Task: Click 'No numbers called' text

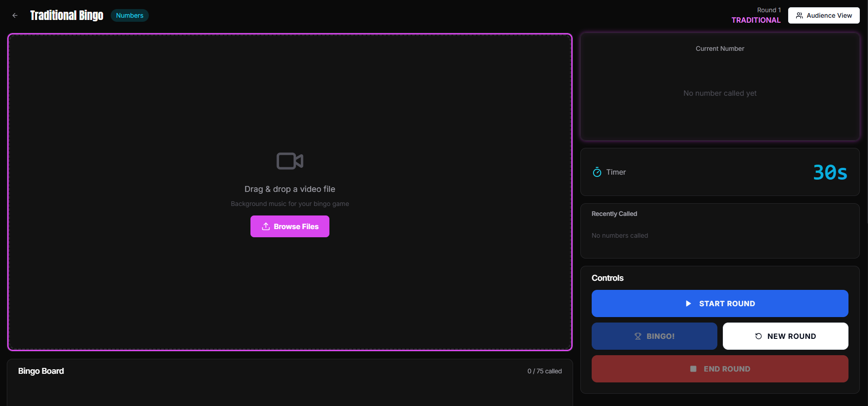Action: click(620, 235)
